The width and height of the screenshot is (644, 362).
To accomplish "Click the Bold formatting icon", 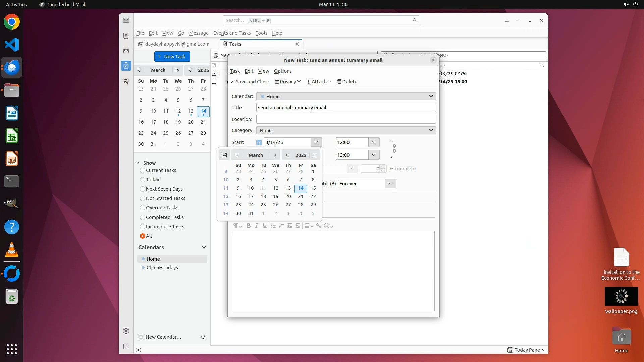I will click(248, 226).
